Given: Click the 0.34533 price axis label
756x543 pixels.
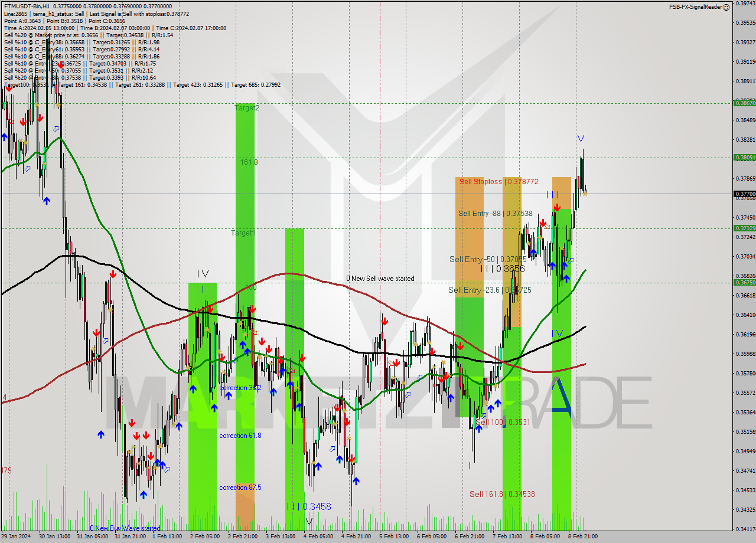Looking at the screenshot, I should point(745,490).
